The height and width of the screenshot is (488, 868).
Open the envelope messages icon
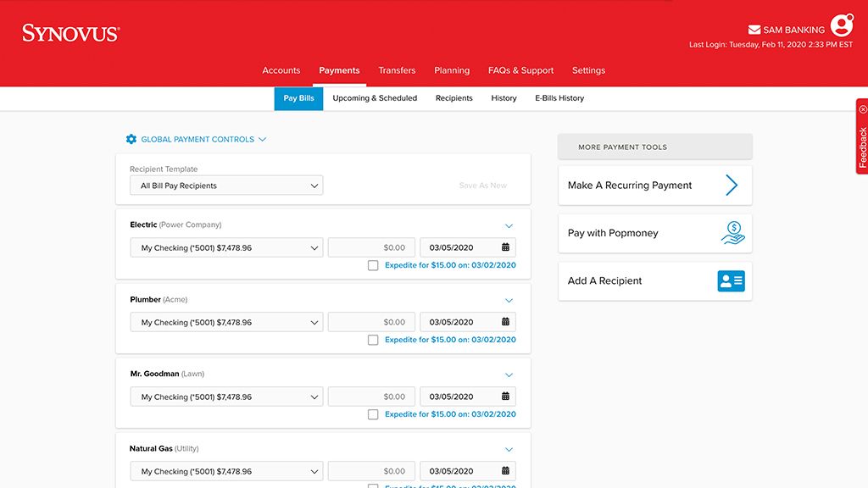[x=754, y=30]
